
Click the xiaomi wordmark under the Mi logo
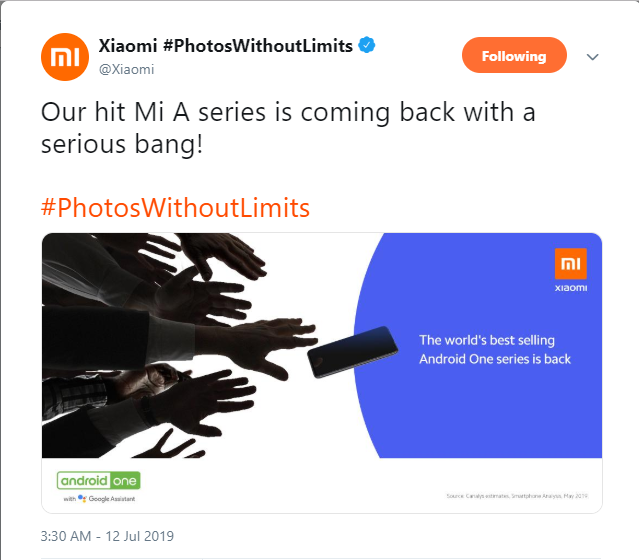571,288
